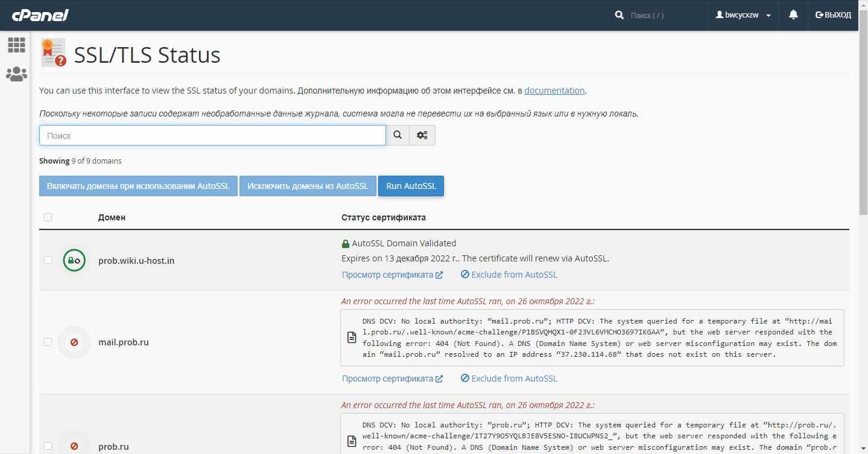Sort by the Домен column header
Image resolution: width=868 pixels, height=454 pixels.
click(x=112, y=217)
